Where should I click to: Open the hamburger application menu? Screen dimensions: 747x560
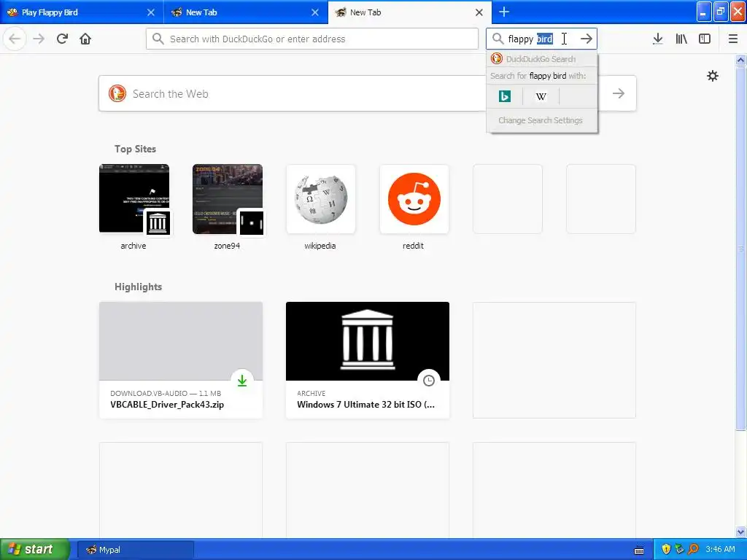(x=733, y=39)
